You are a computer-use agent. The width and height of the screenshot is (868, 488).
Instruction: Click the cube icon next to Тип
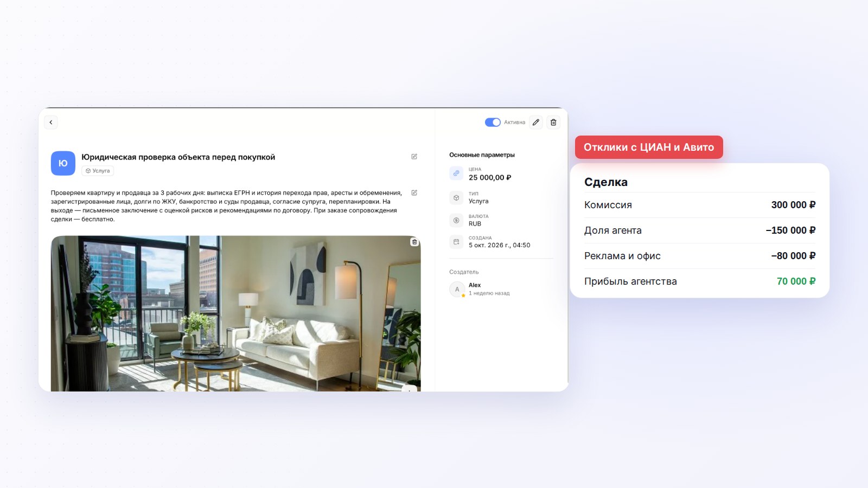(456, 197)
